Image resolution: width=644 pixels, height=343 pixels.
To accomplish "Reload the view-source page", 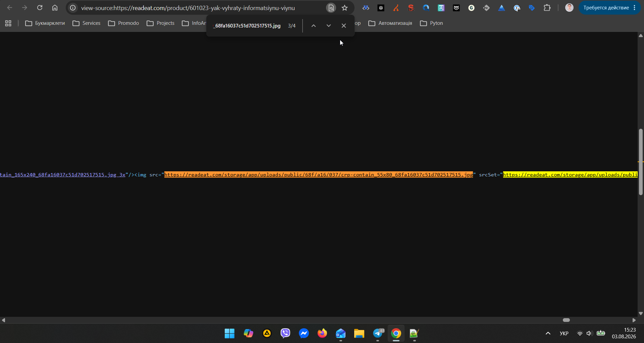I will tap(40, 8).
